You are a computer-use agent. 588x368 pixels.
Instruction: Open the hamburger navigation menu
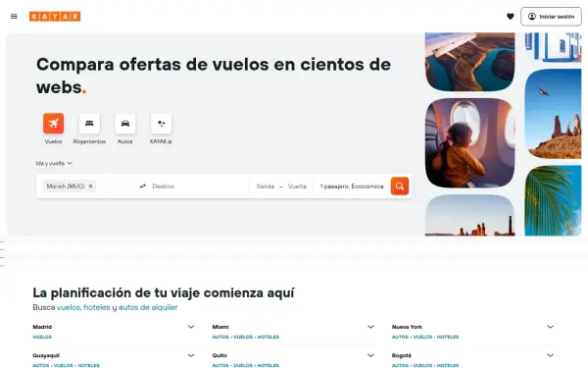pyautogui.click(x=14, y=17)
